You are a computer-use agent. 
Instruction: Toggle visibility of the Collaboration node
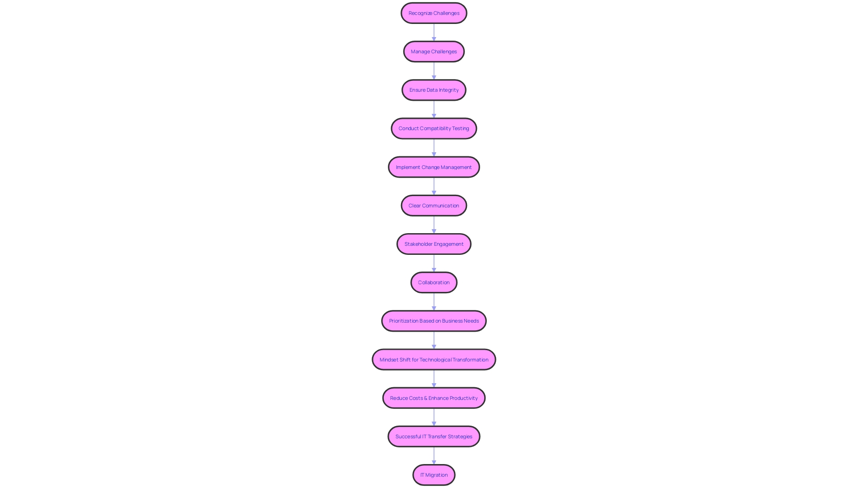click(434, 282)
